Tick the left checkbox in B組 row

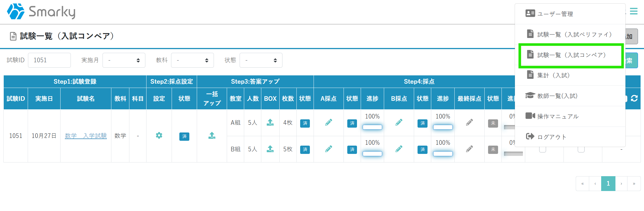point(543,149)
